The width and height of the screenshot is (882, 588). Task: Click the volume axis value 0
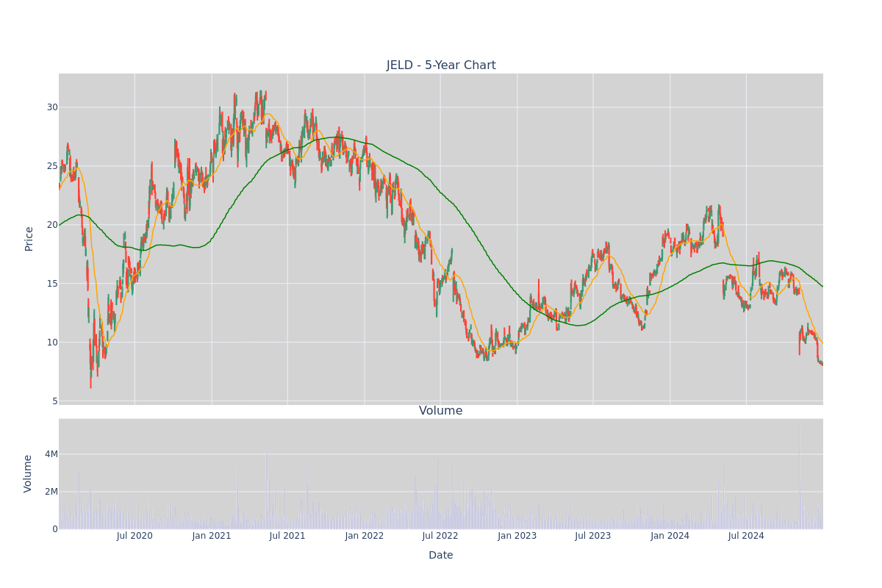[x=55, y=529]
